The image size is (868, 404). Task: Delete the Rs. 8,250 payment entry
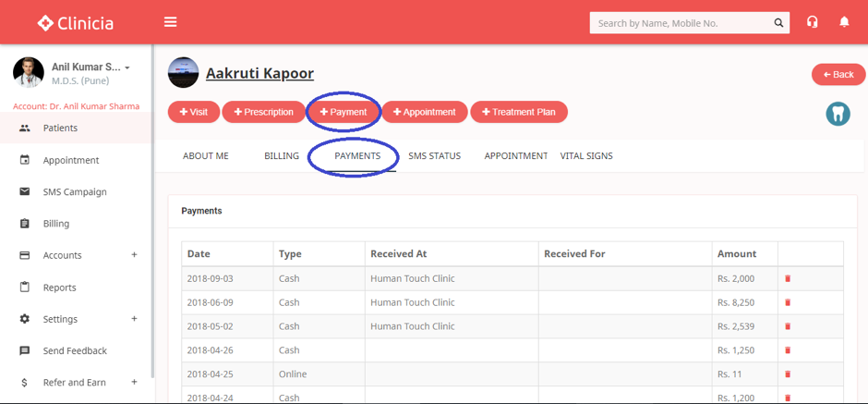(x=788, y=302)
